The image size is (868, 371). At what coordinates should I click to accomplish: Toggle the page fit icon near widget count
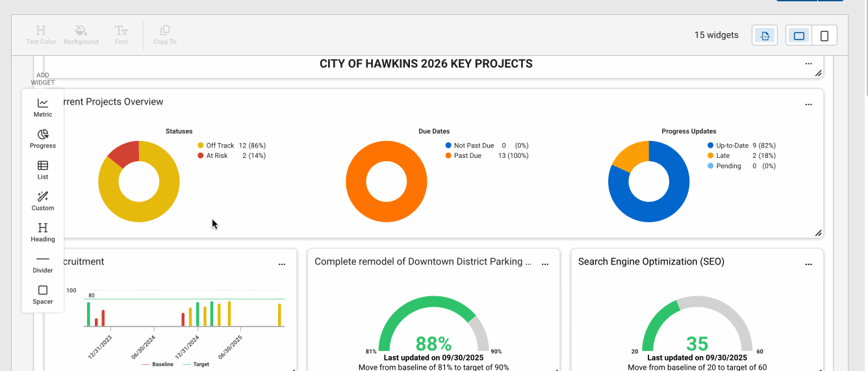coord(765,36)
